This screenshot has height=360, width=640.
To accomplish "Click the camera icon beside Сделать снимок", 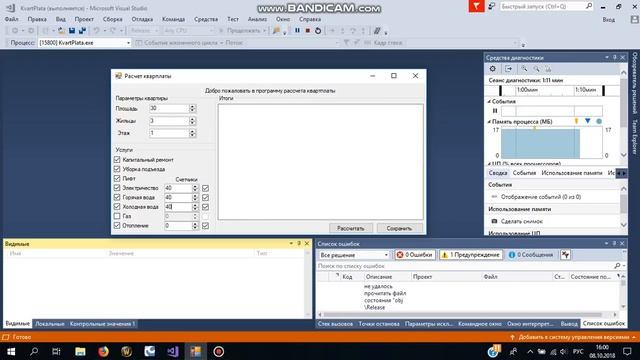I will [494, 221].
